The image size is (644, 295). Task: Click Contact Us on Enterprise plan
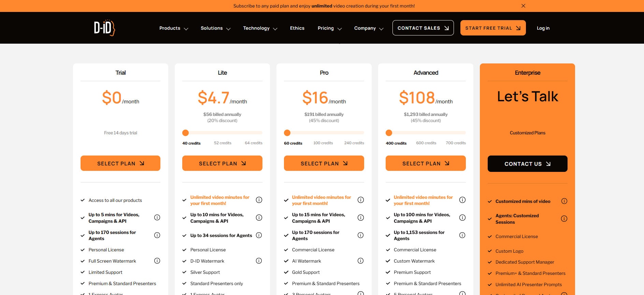[528, 164]
